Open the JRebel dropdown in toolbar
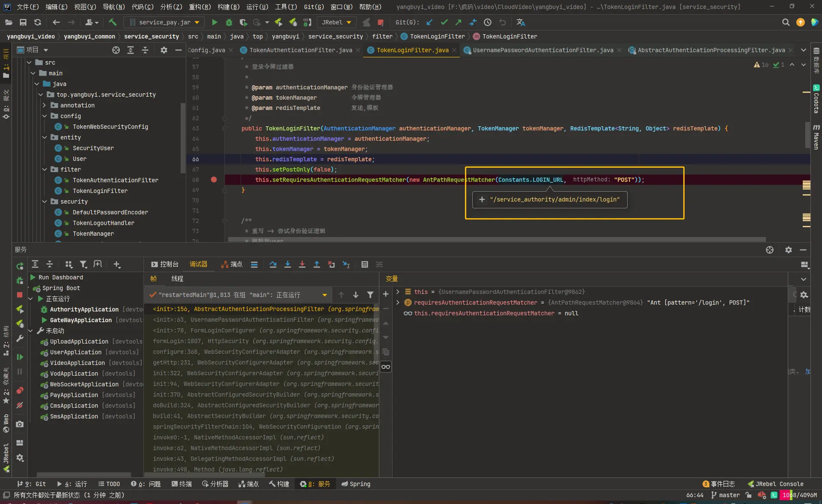Screen dimensions: 822x504 337,22
